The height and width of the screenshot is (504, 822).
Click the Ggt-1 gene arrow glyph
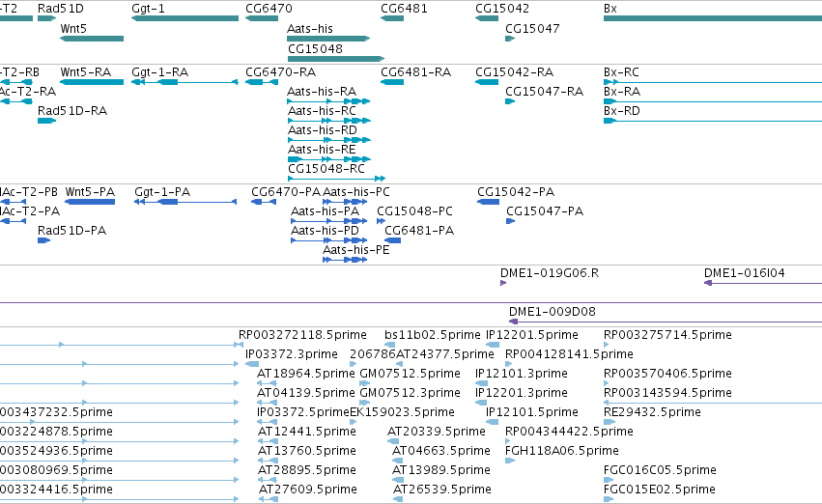click(184, 18)
